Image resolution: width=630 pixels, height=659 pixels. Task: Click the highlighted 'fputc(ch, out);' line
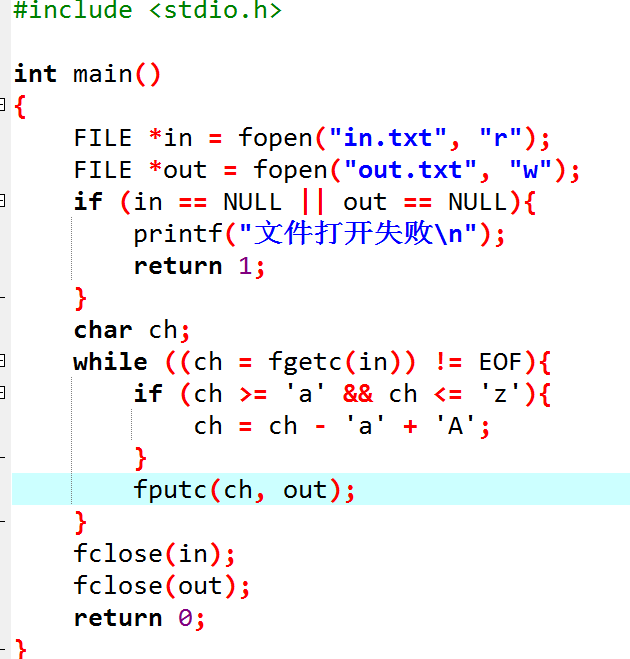[244, 490]
